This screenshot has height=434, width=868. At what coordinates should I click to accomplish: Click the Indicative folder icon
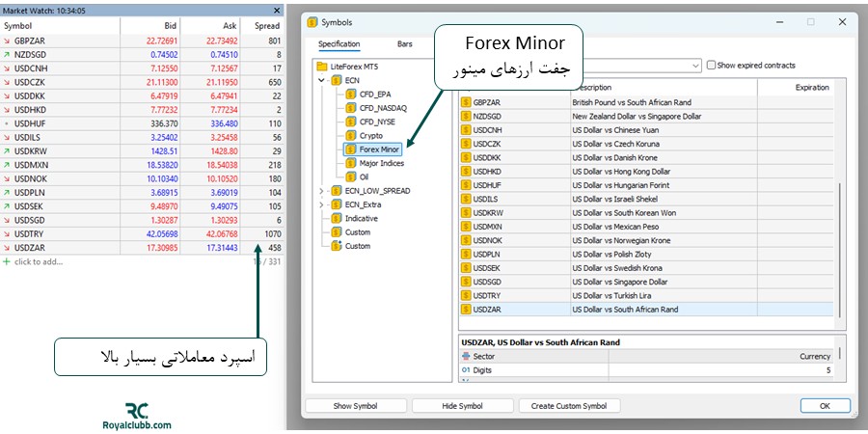click(337, 218)
